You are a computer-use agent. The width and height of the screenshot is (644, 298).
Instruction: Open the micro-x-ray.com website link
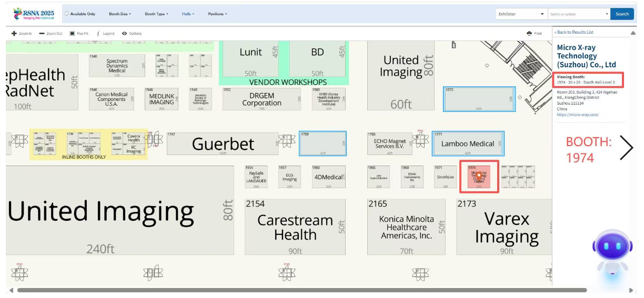[578, 115]
